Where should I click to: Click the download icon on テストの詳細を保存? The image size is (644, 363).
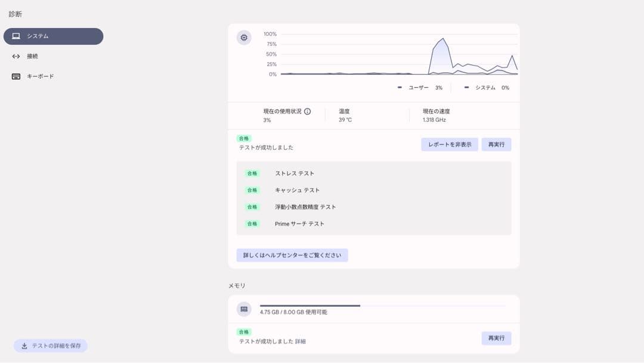(x=24, y=346)
